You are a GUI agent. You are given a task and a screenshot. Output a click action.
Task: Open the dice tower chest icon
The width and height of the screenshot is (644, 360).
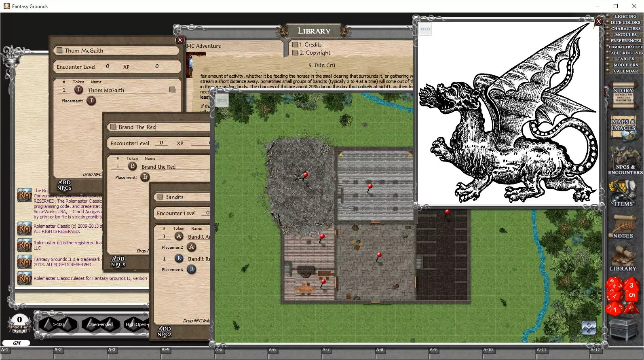pos(623,329)
